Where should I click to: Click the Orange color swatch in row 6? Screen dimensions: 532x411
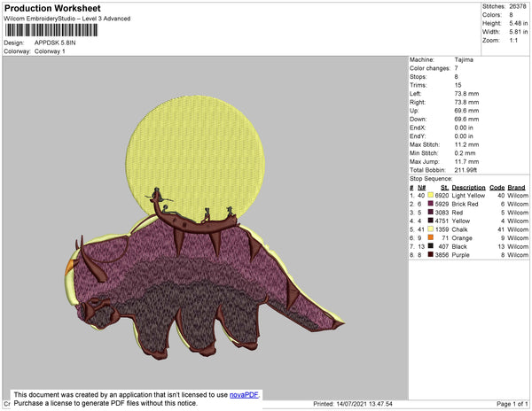pyautogui.click(x=431, y=237)
